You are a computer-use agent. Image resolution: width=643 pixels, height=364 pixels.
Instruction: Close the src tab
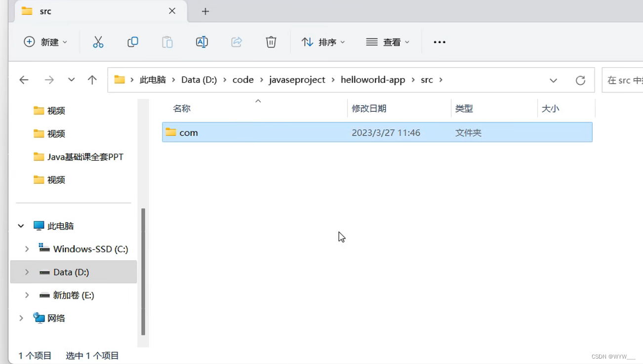click(172, 11)
